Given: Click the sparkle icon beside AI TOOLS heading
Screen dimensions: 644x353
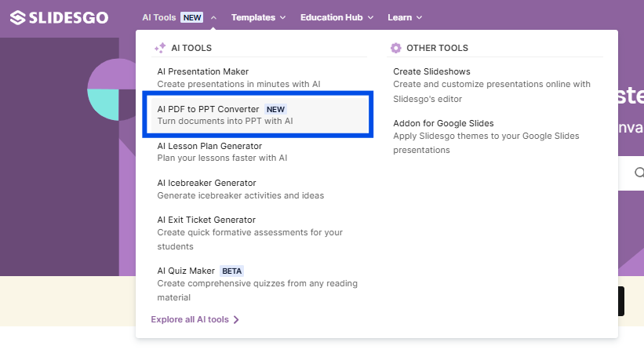Looking at the screenshot, I should 160,48.
